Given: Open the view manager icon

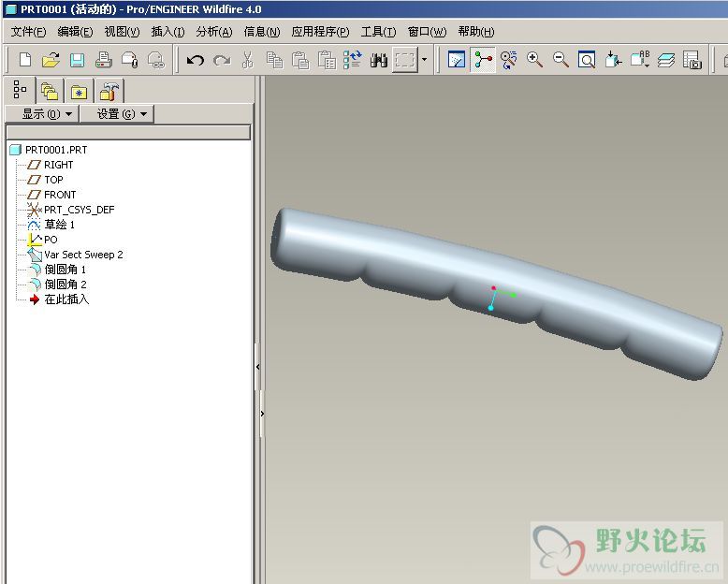Looking at the screenshot, I should point(692,59).
